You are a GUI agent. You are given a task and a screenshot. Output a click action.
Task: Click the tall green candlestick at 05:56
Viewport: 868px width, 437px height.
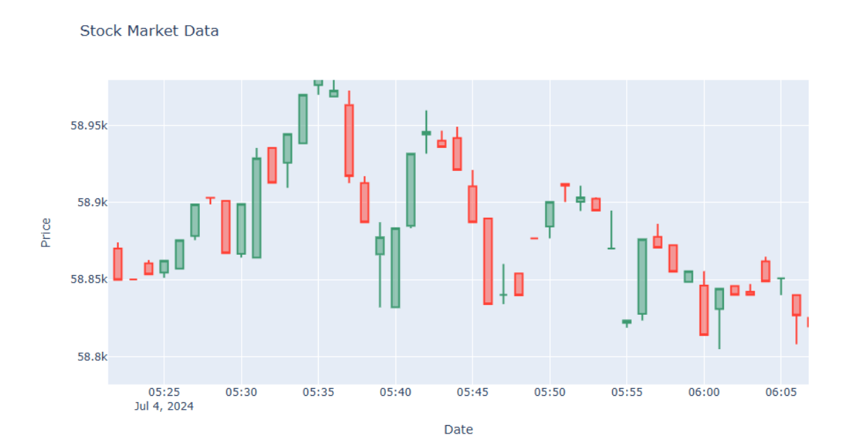click(642, 276)
